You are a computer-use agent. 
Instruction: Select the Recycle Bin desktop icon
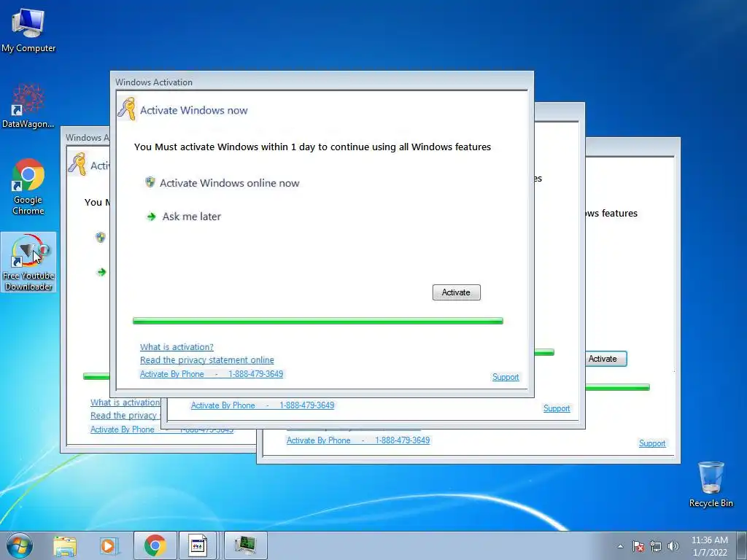(x=711, y=484)
